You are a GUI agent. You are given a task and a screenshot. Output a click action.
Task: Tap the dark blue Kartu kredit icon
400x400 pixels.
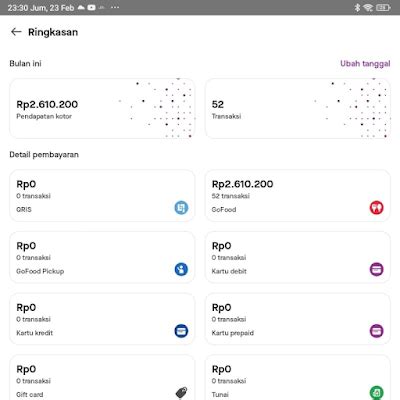(181, 331)
